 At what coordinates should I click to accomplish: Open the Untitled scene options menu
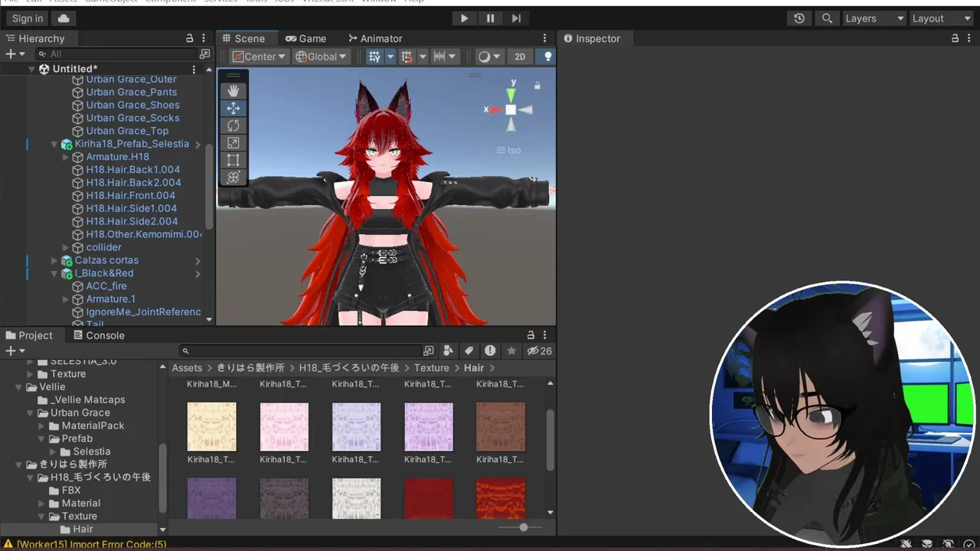pos(194,70)
